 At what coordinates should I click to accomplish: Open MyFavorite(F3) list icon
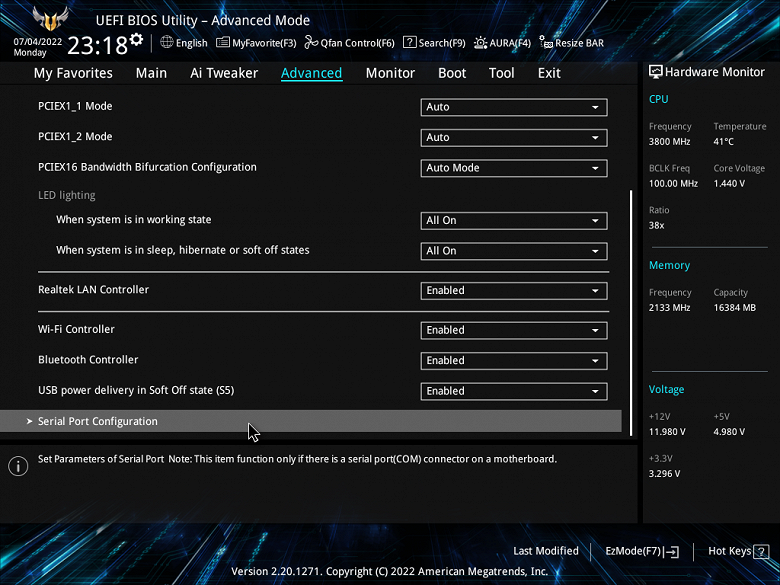222,43
